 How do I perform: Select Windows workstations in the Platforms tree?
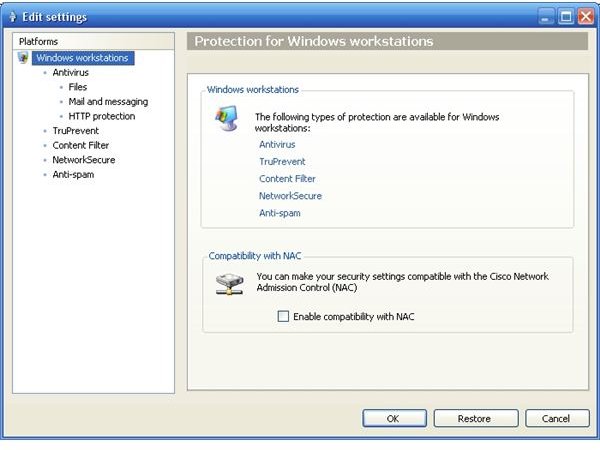pos(83,58)
